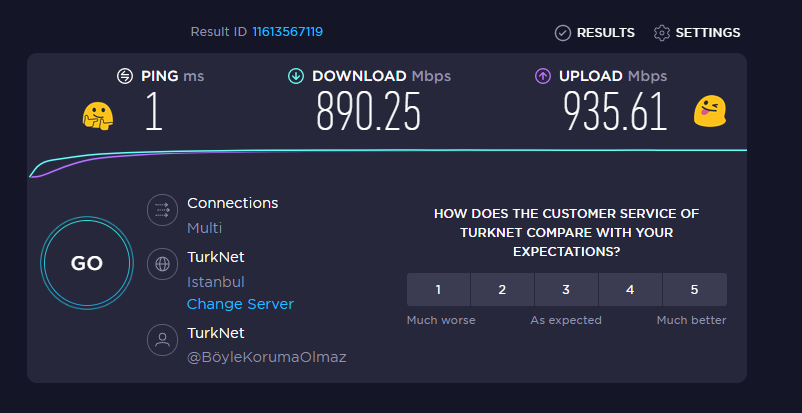The height and width of the screenshot is (413, 802).
Task: Click the thinking face emoji
Action: pyautogui.click(x=98, y=116)
